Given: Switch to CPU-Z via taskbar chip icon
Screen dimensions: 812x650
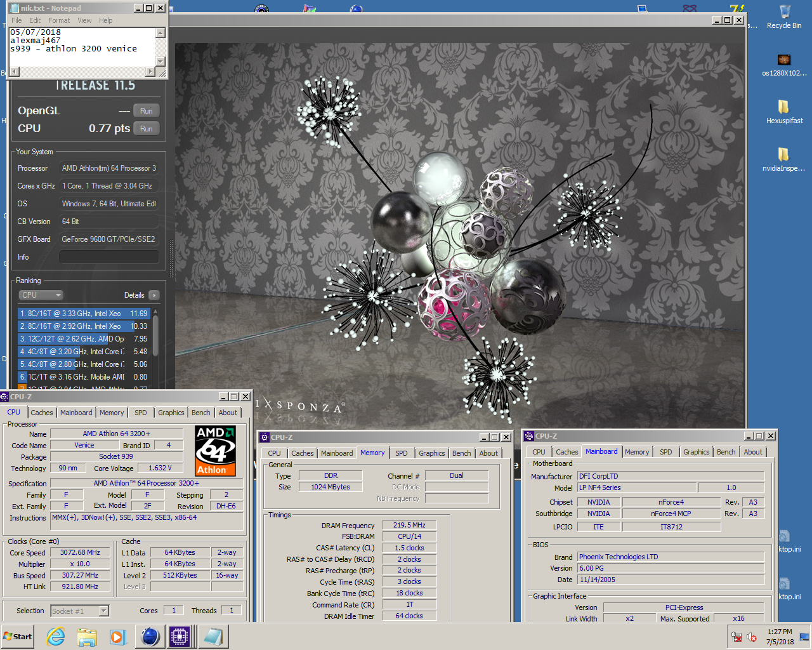Looking at the screenshot, I should click(x=180, y=637).
